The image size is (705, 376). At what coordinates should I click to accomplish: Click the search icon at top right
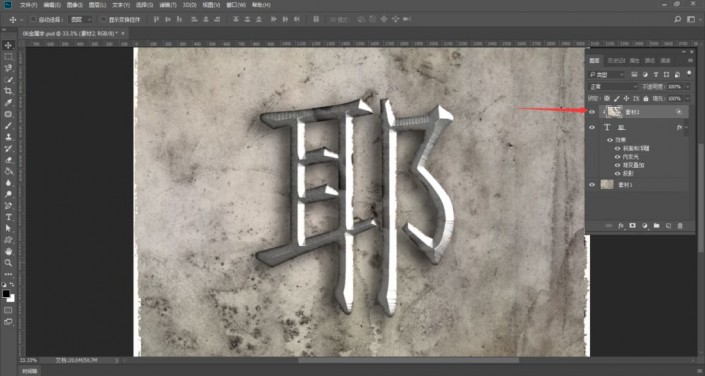coord(678,19)
